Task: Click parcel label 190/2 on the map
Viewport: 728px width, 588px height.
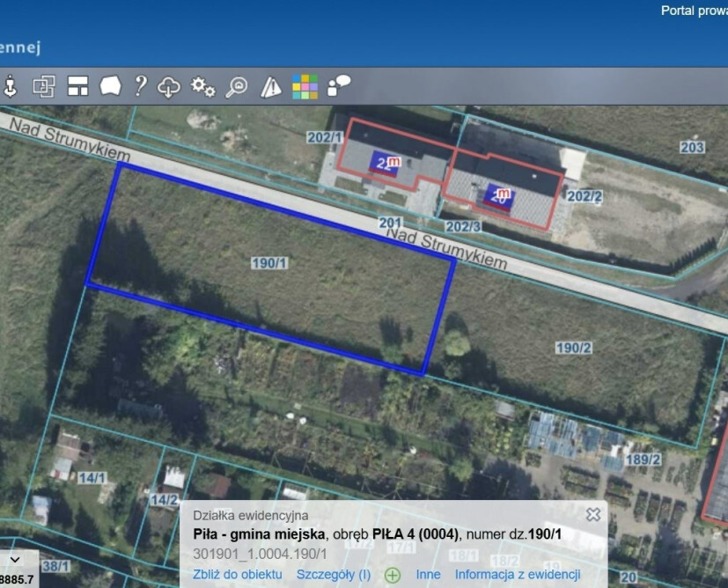Action: coord(573,348)
